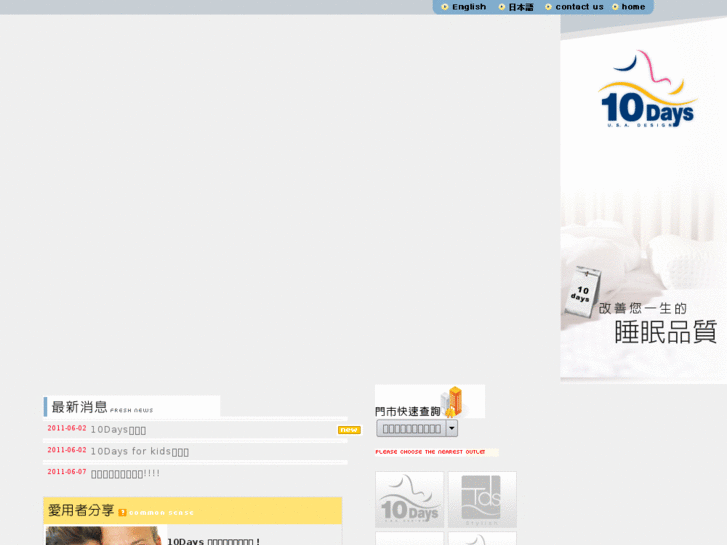Click the 'please choose the nearest outlet' text
This screenshot has height=545, width=727.
pos(430,452)
